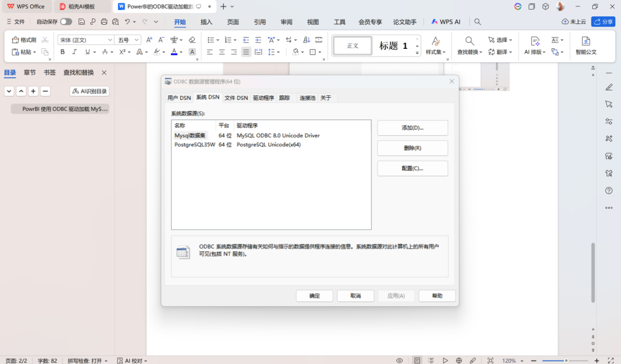The width and height of the screenshot is (621, 364).
Task: Click the eraser clear formatting icon
Action: [192, 40]
